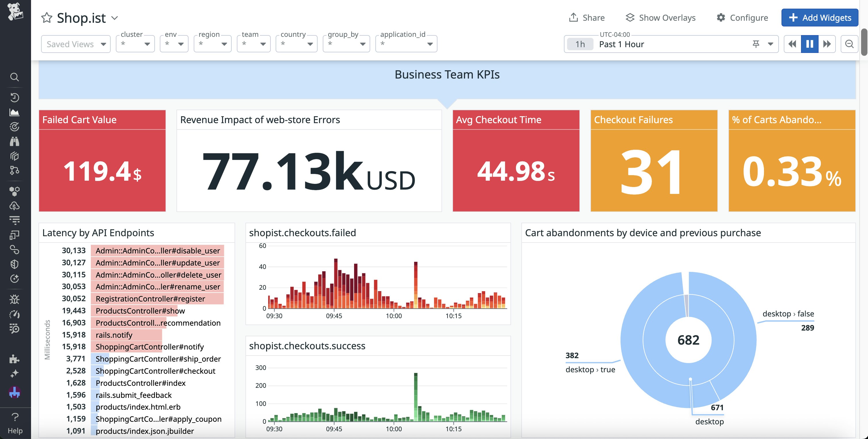
Task: Expand the Saved Views selector
Action: point(76,44)
